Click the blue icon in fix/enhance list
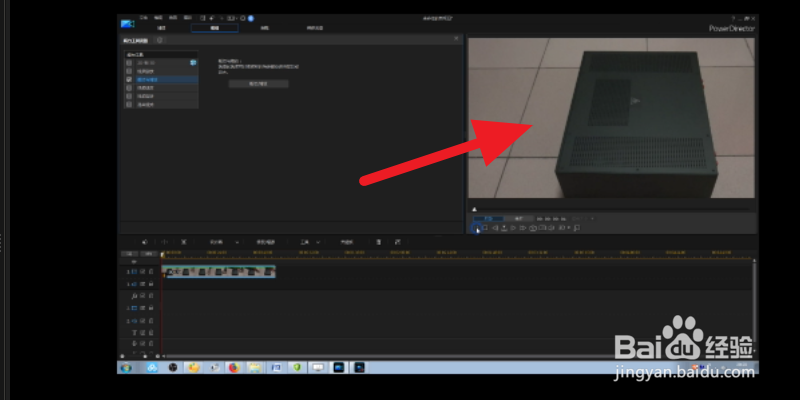Viewport: 800px width, 400px height. (x=193, y=63)
